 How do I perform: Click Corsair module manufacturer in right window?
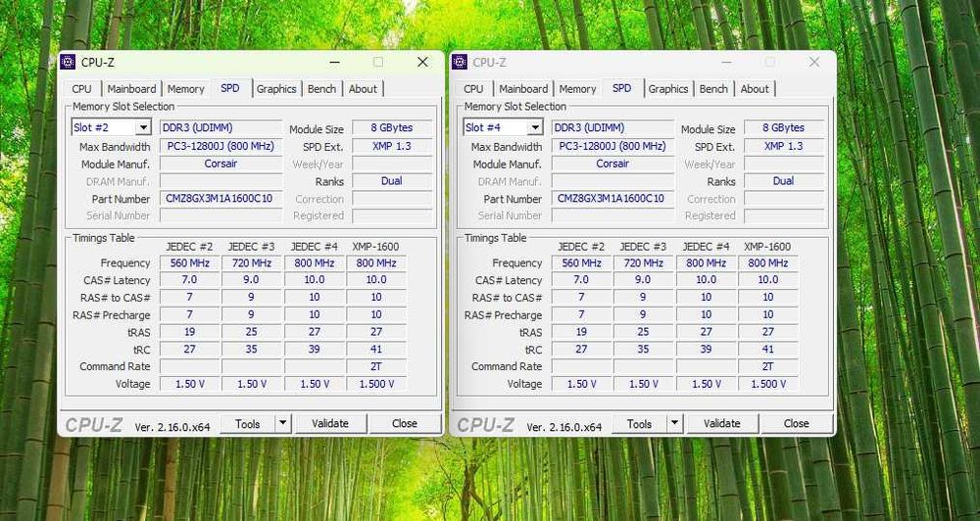click(612, 164)
